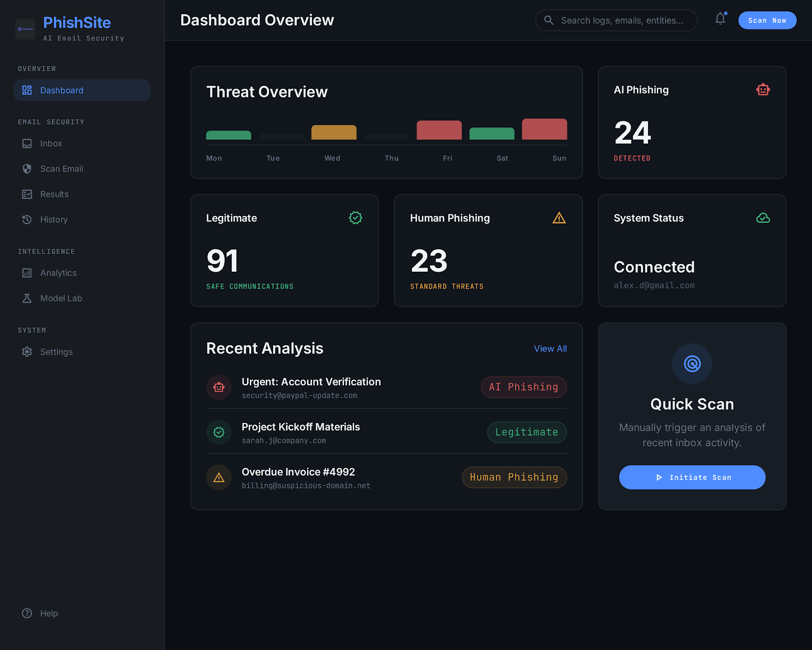Click the search magnifier icon
This screenshot has width=812, height=650.
pos(549,20)
